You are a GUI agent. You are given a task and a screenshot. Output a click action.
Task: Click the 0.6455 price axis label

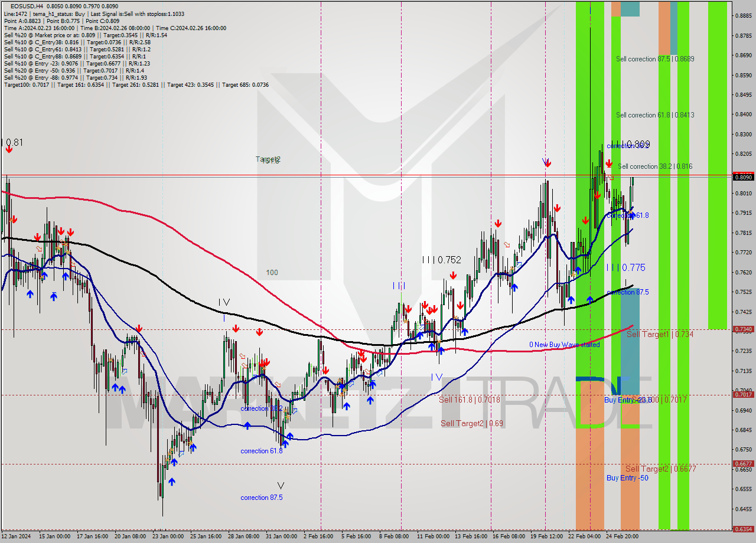pyautogui.click(x=744, y=509)
